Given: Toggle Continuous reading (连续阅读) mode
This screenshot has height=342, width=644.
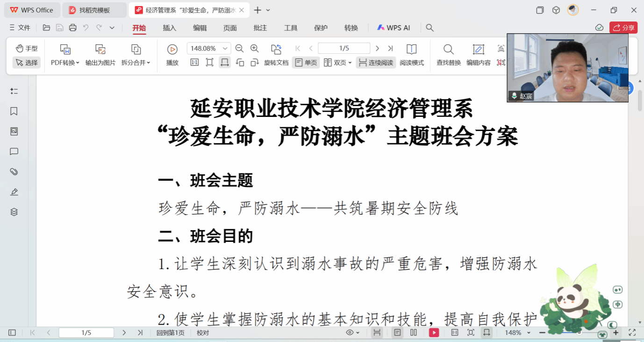Looking at the screenshot, I should click(376, 63).
